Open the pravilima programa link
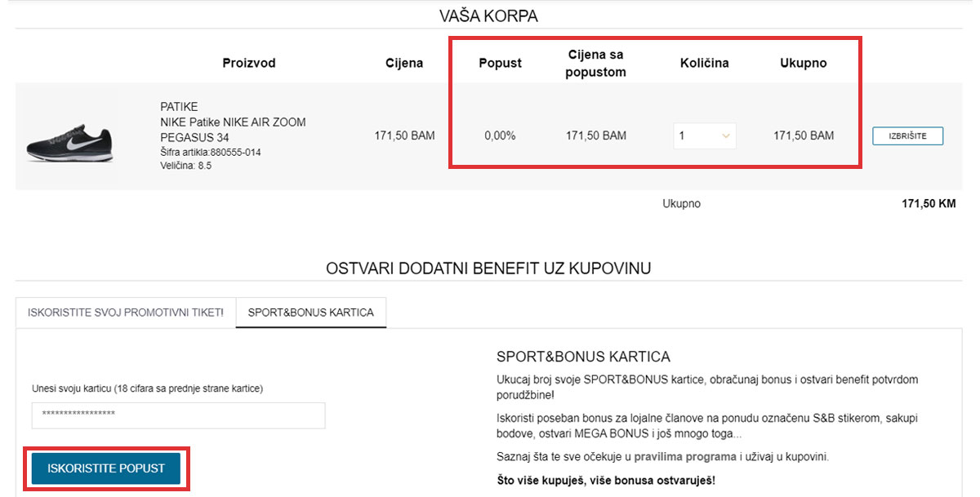980x497 pixels. 685,456
